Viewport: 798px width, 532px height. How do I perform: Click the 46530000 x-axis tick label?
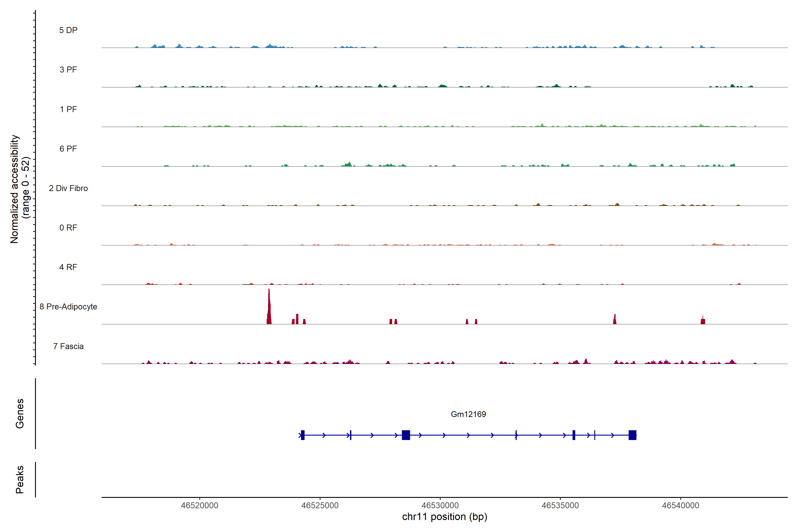pyautogui.click(x=440, y=505)
